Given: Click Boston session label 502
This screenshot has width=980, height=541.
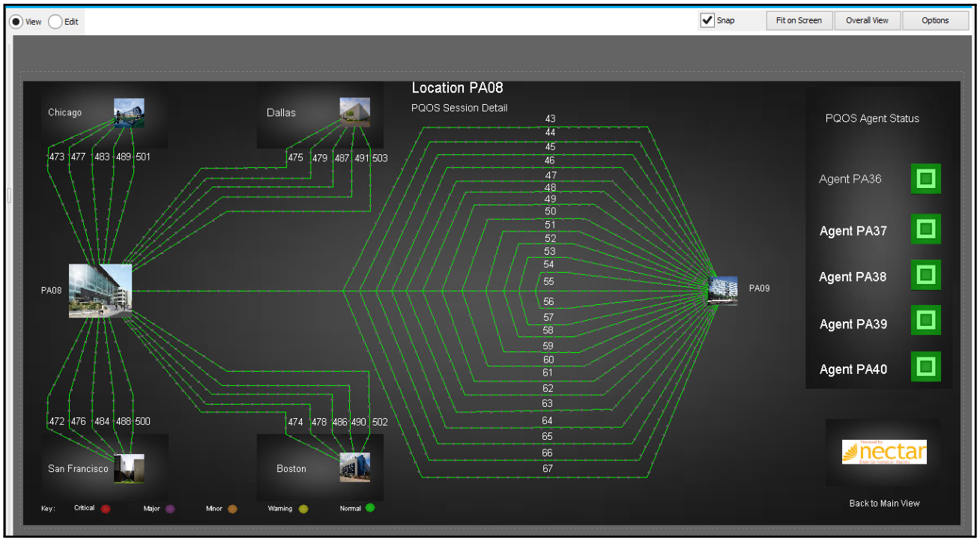Looking at the screenshot, I should 380,423.
